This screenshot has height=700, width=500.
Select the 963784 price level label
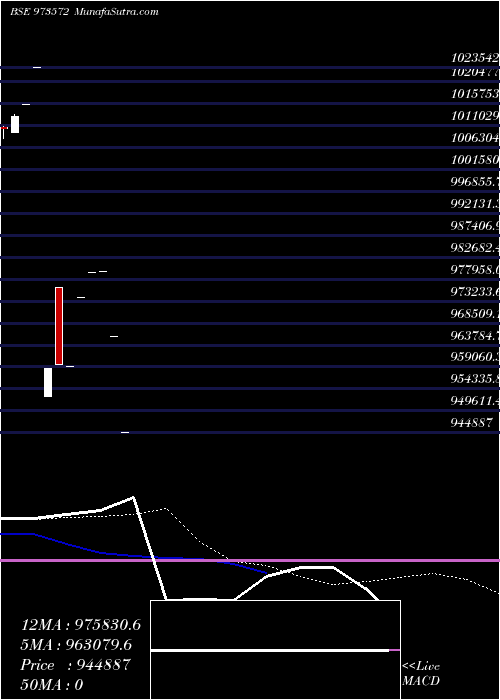point(475,335)
